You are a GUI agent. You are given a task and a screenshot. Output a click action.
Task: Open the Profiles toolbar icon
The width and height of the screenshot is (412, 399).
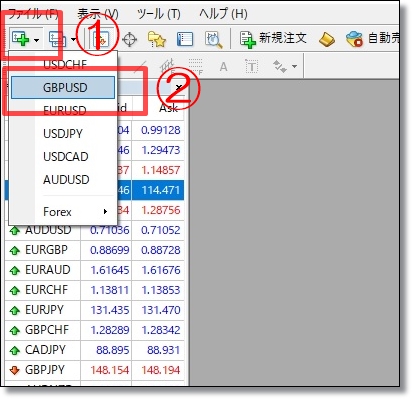point(57,39)
